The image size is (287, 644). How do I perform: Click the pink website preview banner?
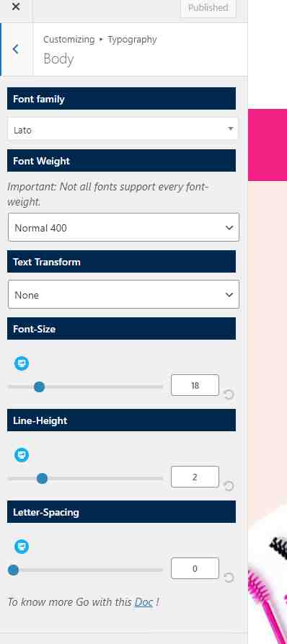pyautogui.click(x=268, y=144)
